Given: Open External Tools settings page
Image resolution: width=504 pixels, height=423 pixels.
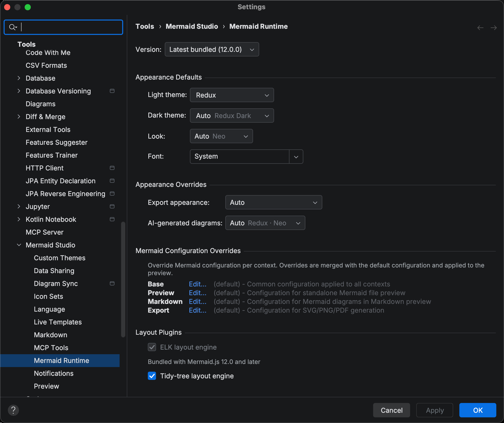Looking at the screenshot, I should [48, 129].
